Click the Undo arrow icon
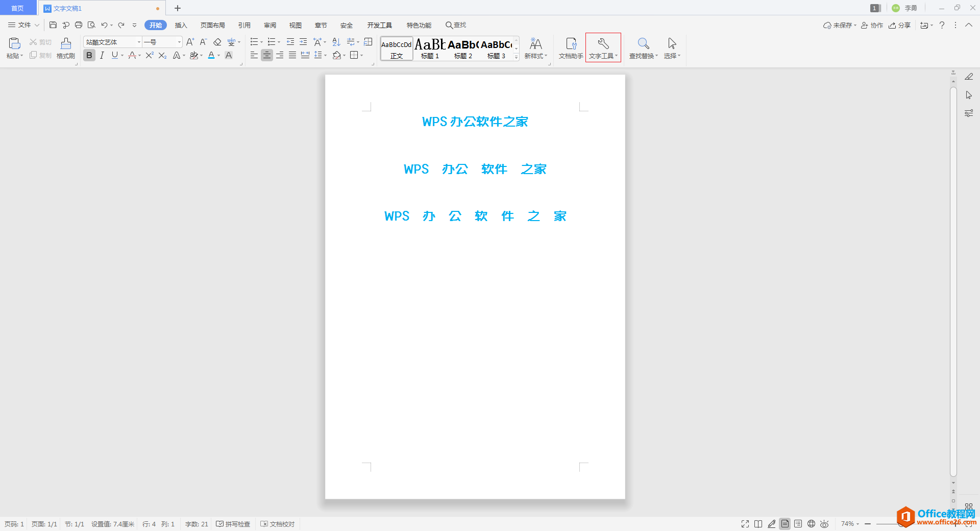The width and height of the screenshot is (980, 531). coord(104,25)
